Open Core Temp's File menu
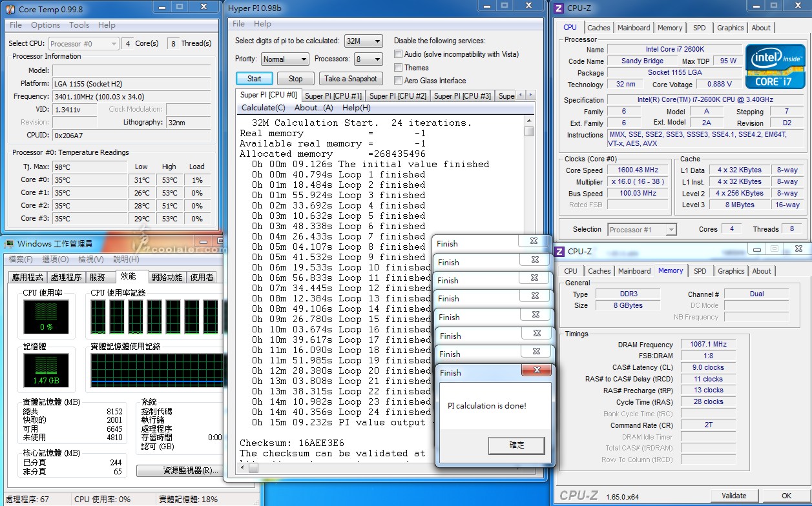Image resolution: width=812 pixels, height=506 pixels. tap(16, 25)
